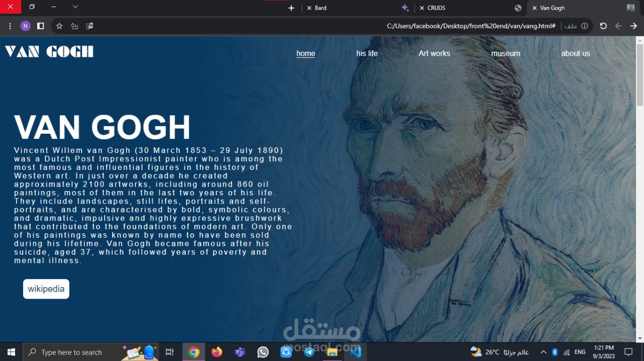Click the taskbar search box
The image size is (644, 361).
tap(91, 352)
